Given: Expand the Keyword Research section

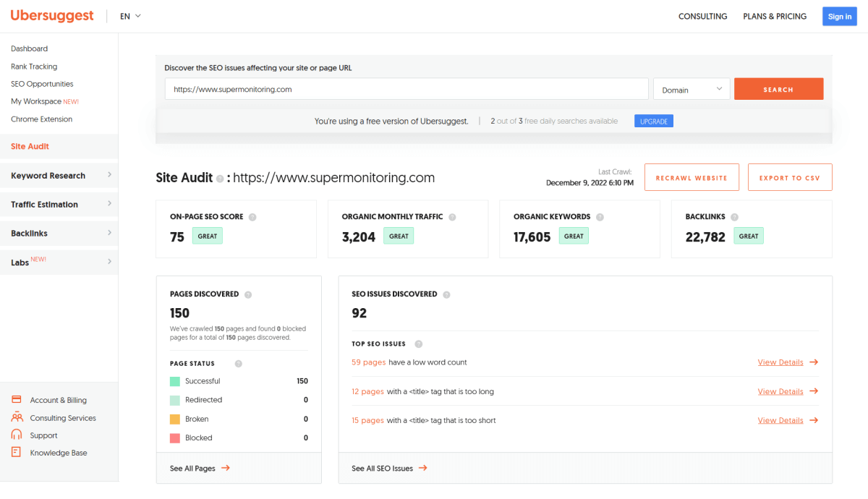Looking at the screenshot, I should [59, 175].
